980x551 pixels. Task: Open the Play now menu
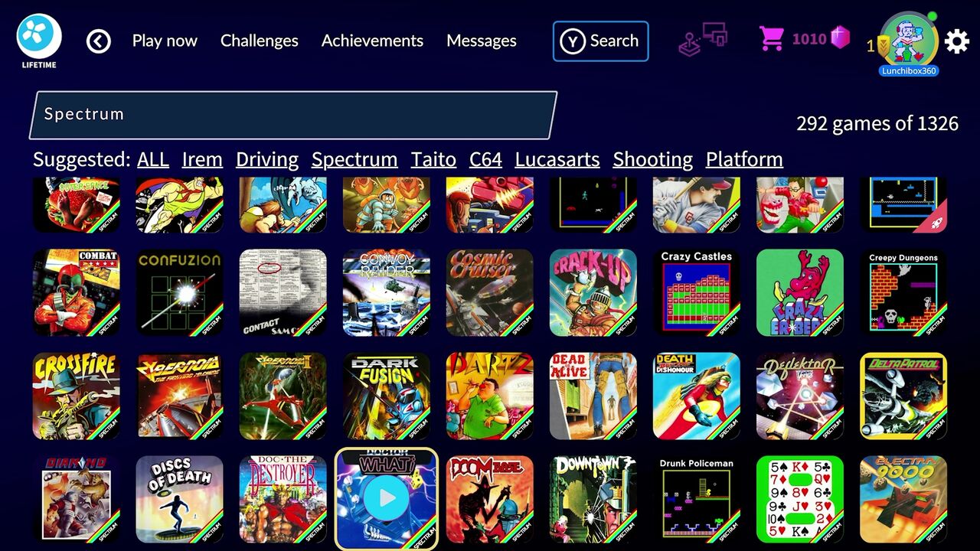pos(165,41)
